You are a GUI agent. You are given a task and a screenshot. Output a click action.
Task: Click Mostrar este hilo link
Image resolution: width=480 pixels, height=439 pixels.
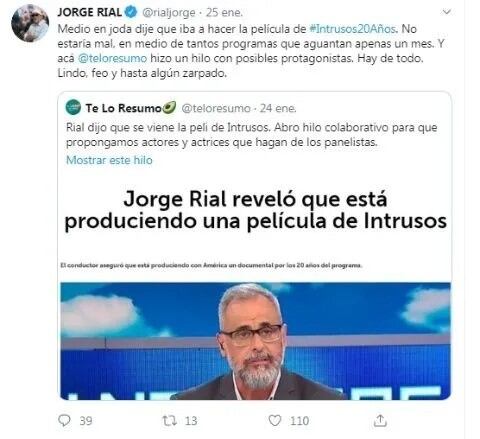tap(109, 160)
